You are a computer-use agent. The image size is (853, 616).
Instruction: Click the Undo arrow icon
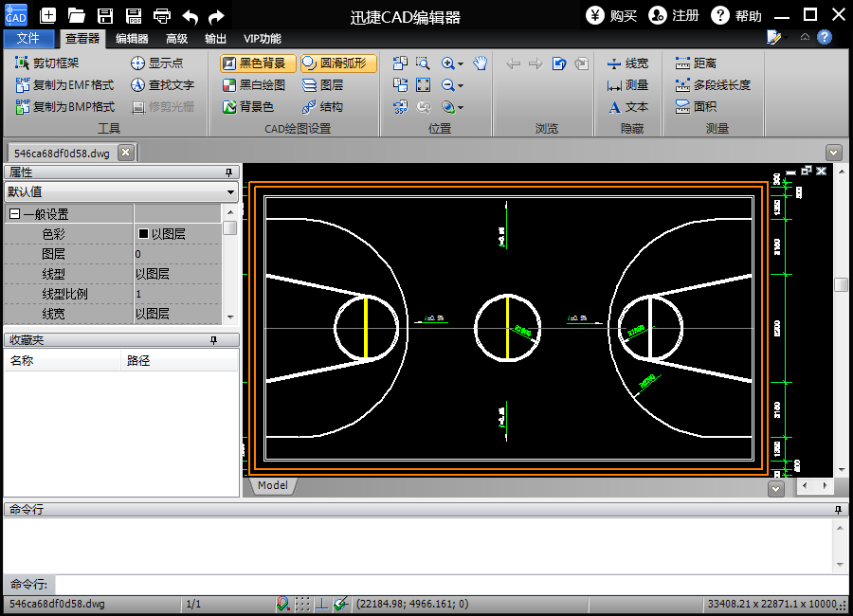[190, 15]
